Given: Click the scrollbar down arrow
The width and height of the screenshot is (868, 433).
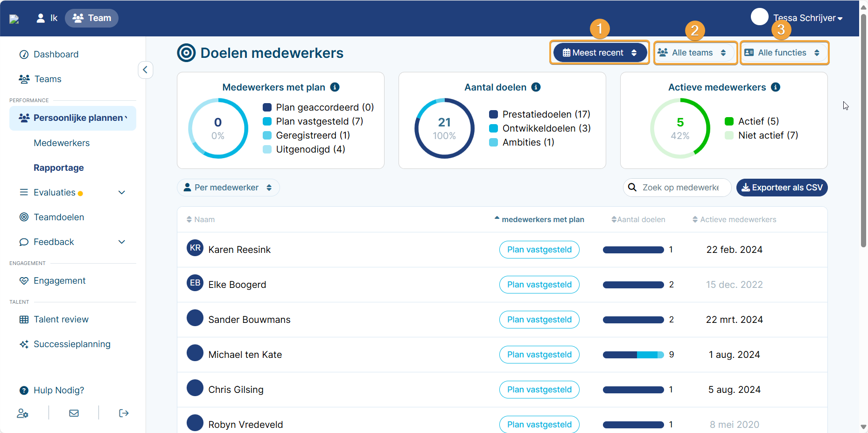Looking at the screenshot, I should [x=863, y=427].
